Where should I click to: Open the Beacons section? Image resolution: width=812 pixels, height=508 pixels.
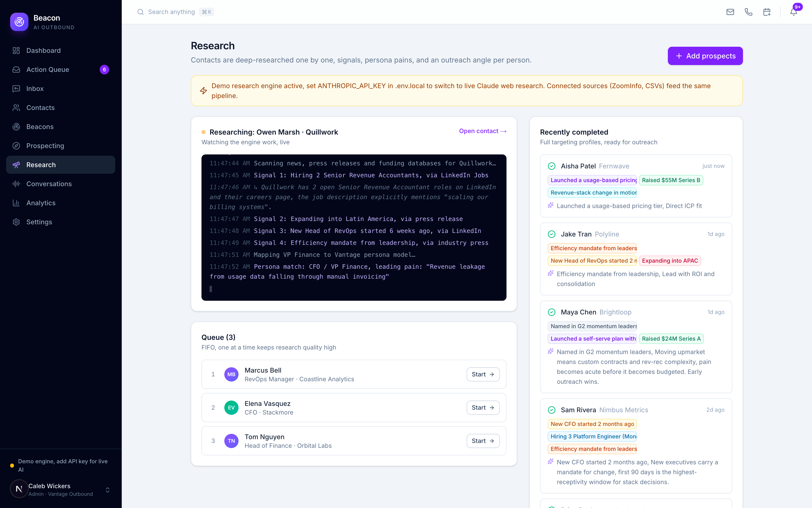pyautogui.click(x=60, y=127)
